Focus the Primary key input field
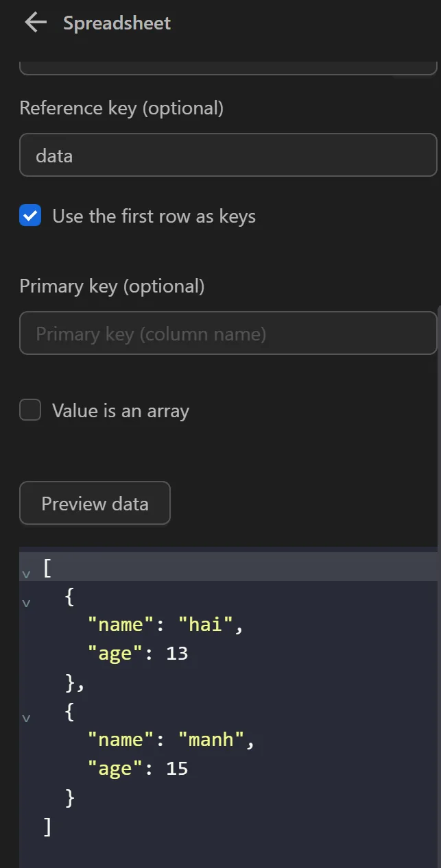 (228, 333)
